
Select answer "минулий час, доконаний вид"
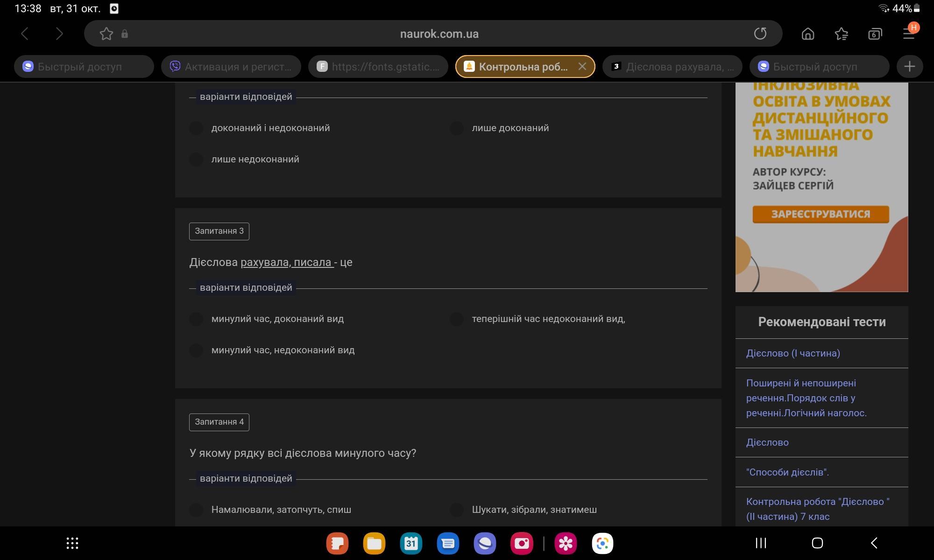click(196, 319)
